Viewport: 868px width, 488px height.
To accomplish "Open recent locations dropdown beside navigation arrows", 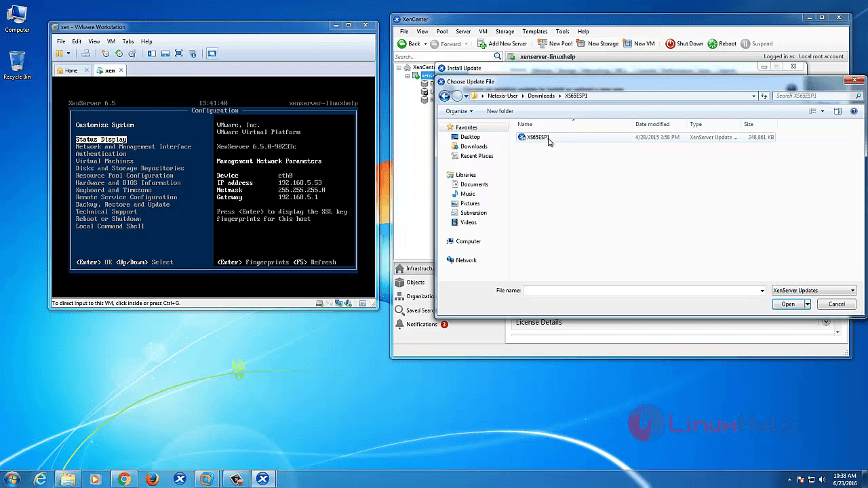I will [466, 96].
